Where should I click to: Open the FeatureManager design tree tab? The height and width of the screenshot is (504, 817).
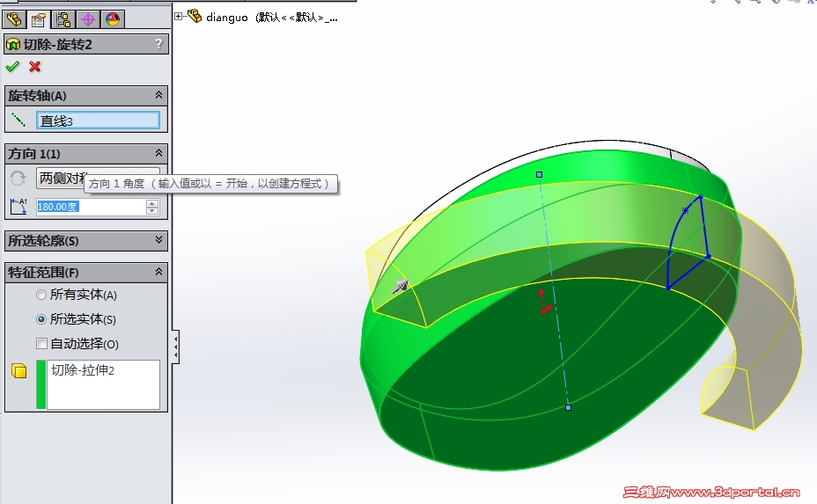14,19
